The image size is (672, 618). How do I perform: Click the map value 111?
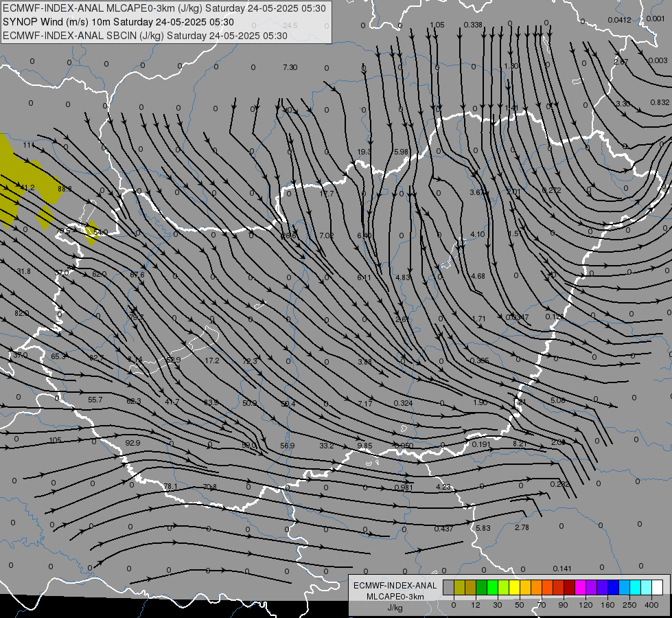[29, 145]
